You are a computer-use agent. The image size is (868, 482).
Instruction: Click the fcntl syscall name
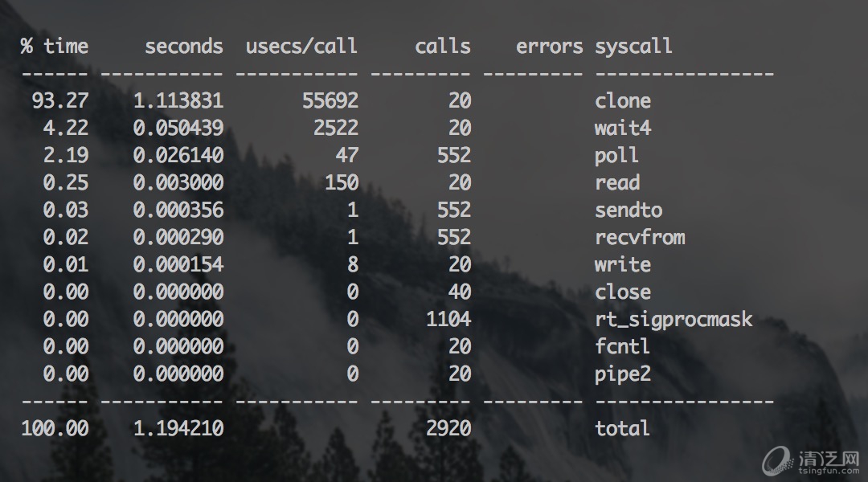point(623,347)
